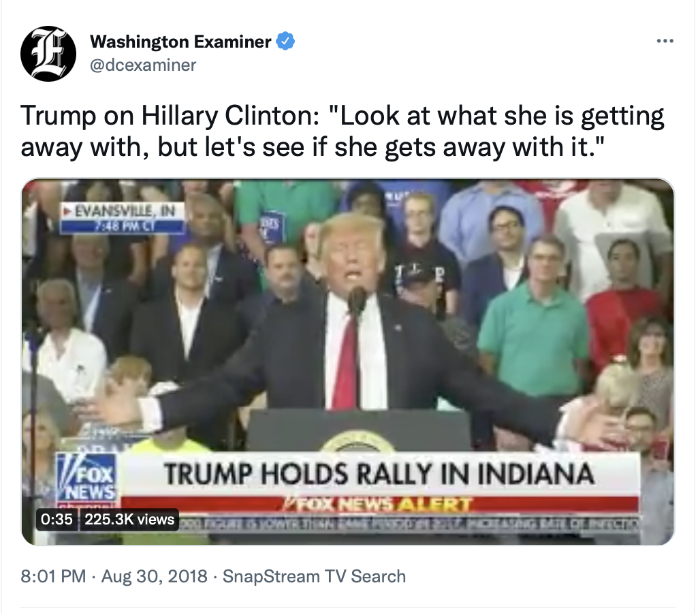Click the scrolling news ticker in video

click(409, 522)
